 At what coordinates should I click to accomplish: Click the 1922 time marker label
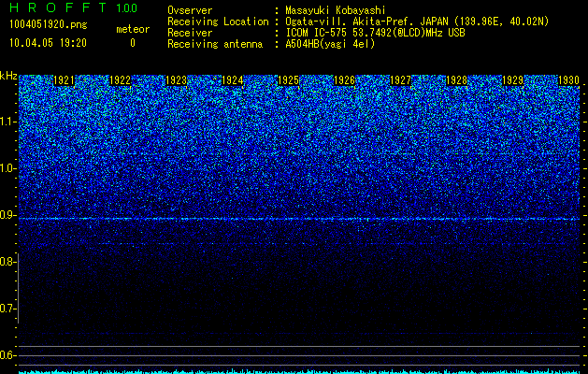pos(120,80)
